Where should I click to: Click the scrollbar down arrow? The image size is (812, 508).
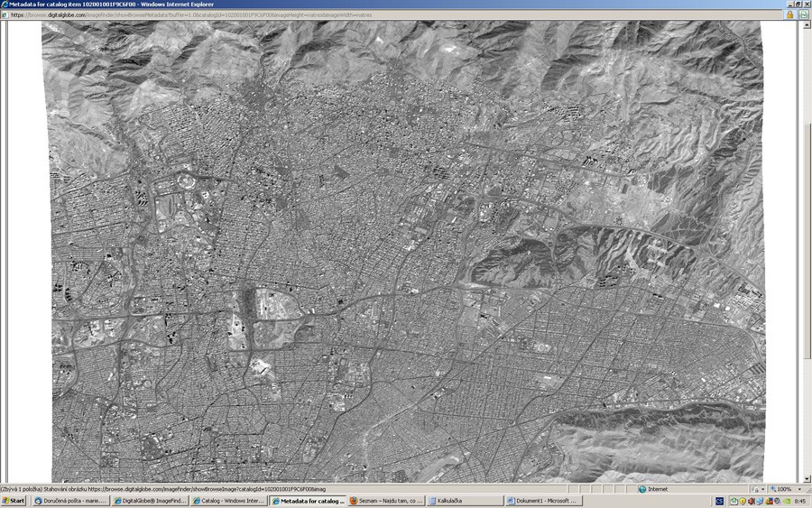(x=807, y=479)
